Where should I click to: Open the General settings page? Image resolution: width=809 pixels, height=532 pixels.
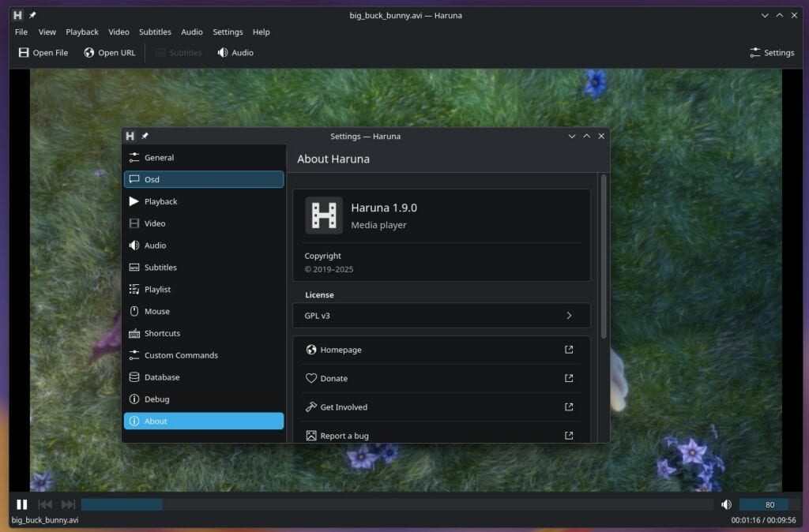(x=204, y=157)
